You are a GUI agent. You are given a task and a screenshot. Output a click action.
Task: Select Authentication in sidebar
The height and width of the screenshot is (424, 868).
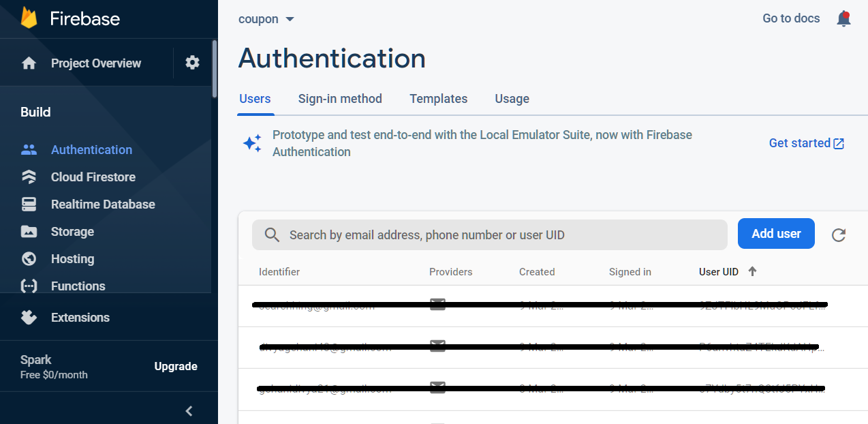[x=91, y=150]
